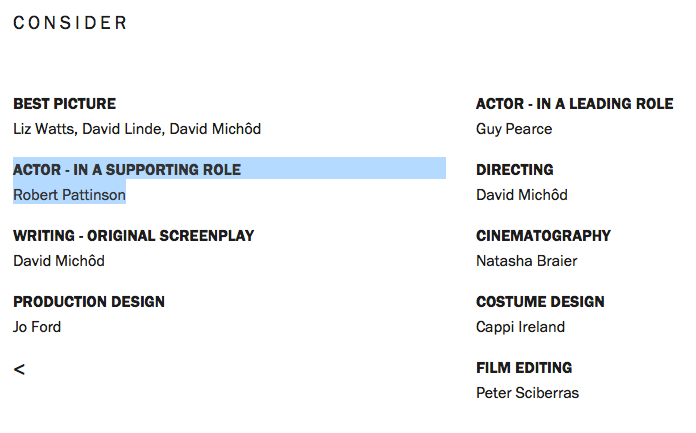Click the name Robert Pattinson
This screenshot has width=696, height=433.
pos(69,195)
